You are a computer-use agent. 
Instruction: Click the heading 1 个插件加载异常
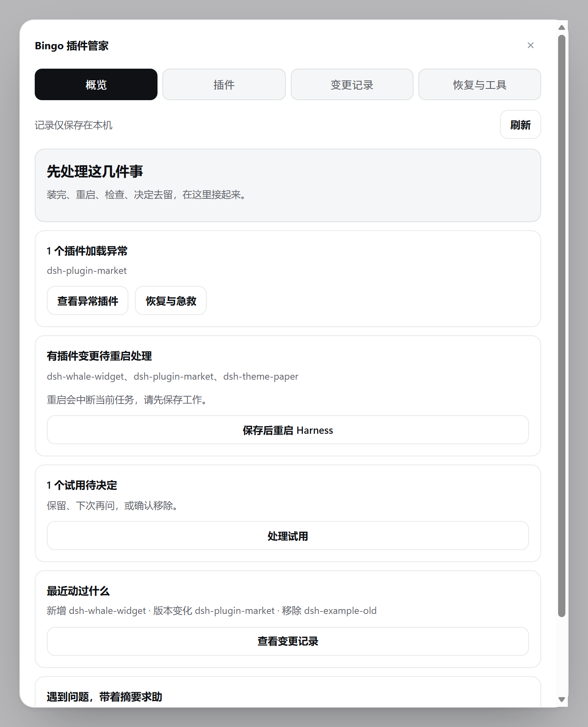pyautogui.click(x=87, y=251)
